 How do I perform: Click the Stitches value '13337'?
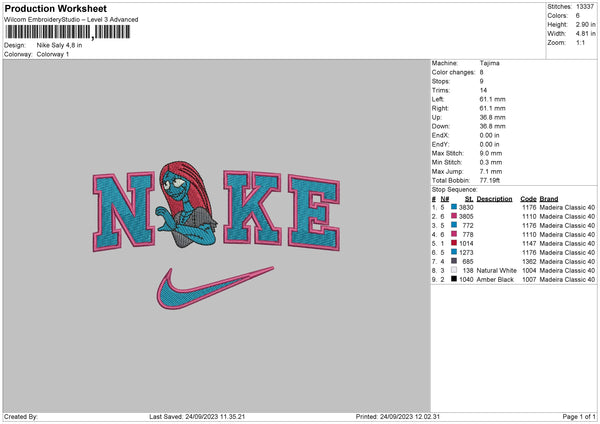tap(585, 7)
